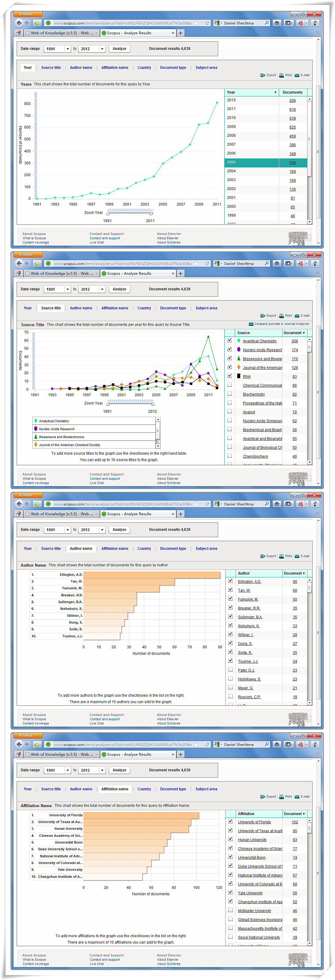
Task: Click Year column sort arrow in Years table
Action: click(275, 92)
